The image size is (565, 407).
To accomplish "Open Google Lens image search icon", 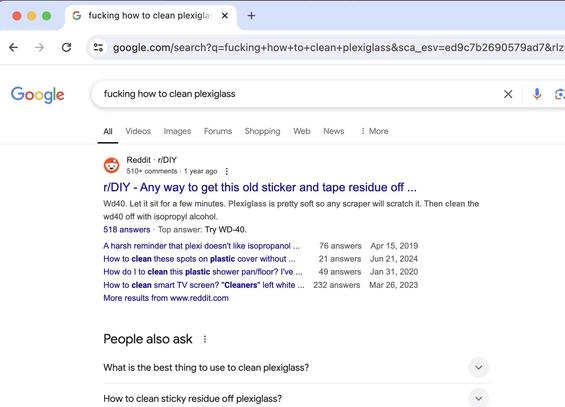I will pyautogui.click(x=560, y=94).
